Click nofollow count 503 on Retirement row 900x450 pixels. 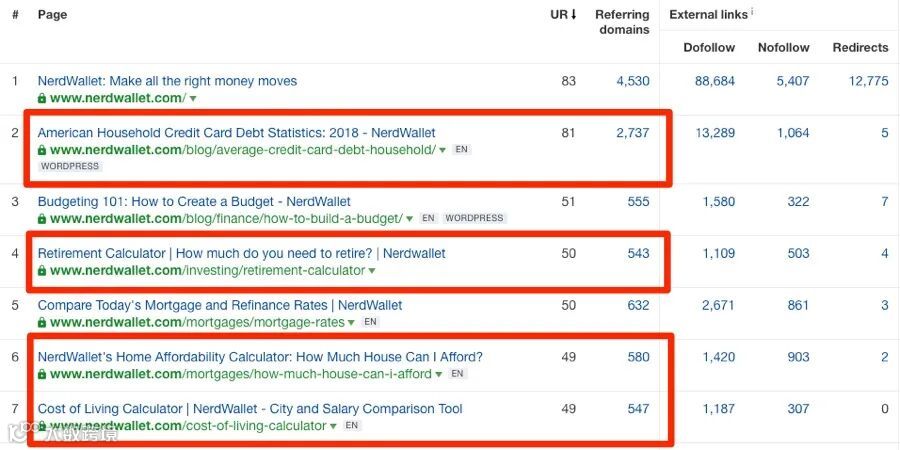click(x=798, y=253)
